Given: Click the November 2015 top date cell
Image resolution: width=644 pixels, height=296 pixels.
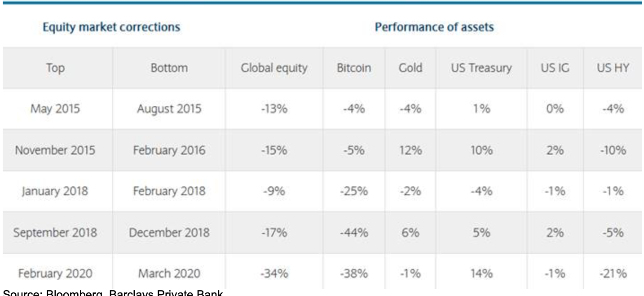Looking at the screenshot, I should (x=55, y=150).
